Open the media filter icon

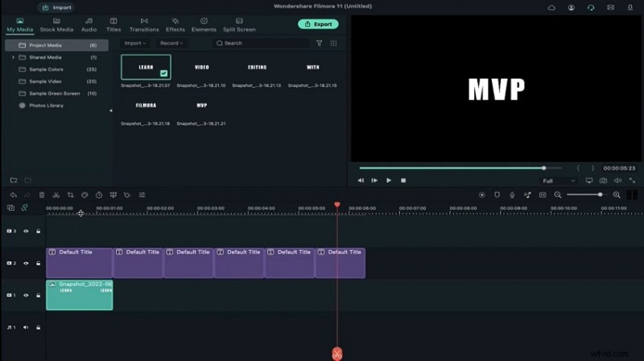(319, 43)
